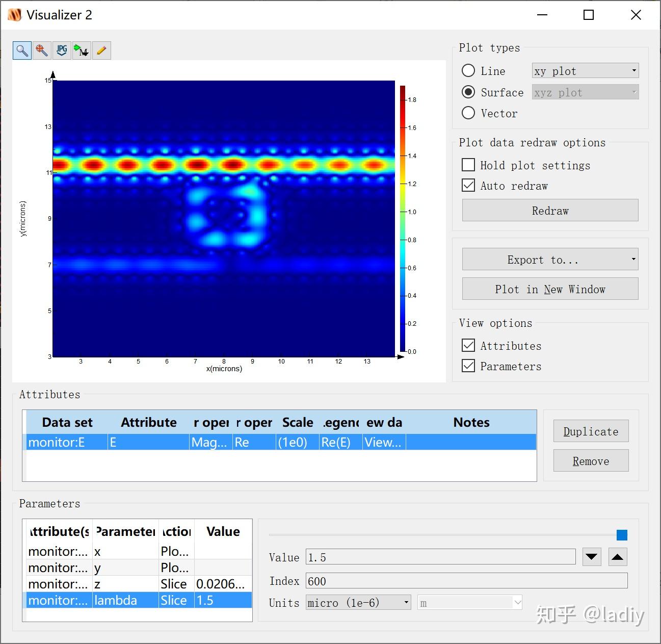This screenshot has width=661, height=644.
Task: Click the field intensity surface plot
Action: pyautogui.click(x=224, y=218)
